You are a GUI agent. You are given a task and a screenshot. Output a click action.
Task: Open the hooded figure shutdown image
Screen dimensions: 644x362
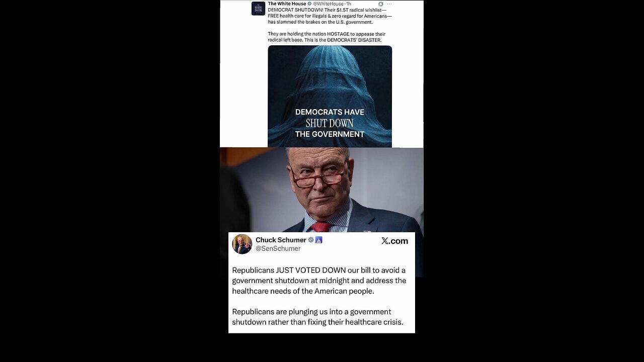[x=330, y=96]
